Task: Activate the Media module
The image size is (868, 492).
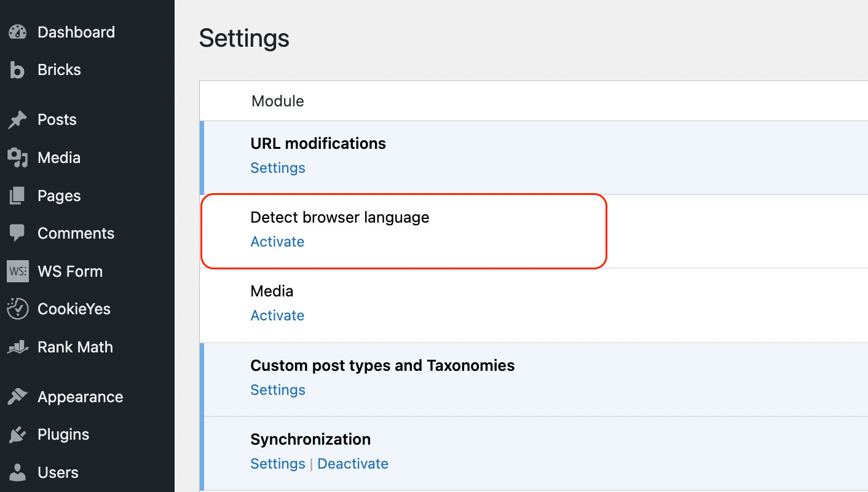Action: click(x=277, y=315)
